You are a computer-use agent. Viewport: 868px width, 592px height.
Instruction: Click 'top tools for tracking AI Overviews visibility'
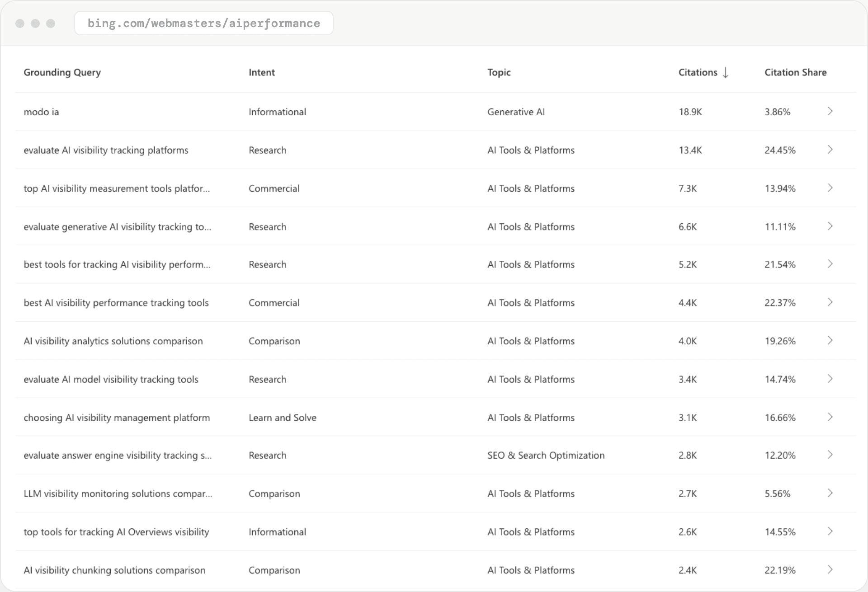(x=116, y=532)
